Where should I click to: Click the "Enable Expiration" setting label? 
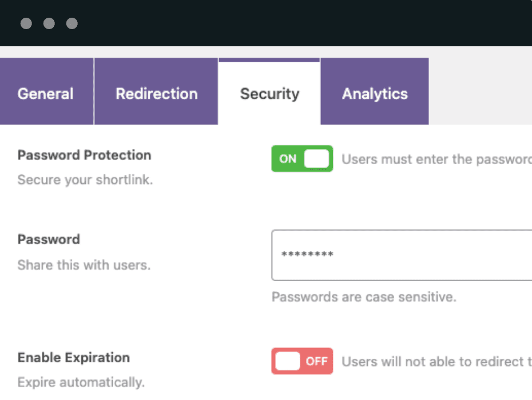tap(74, 358)
